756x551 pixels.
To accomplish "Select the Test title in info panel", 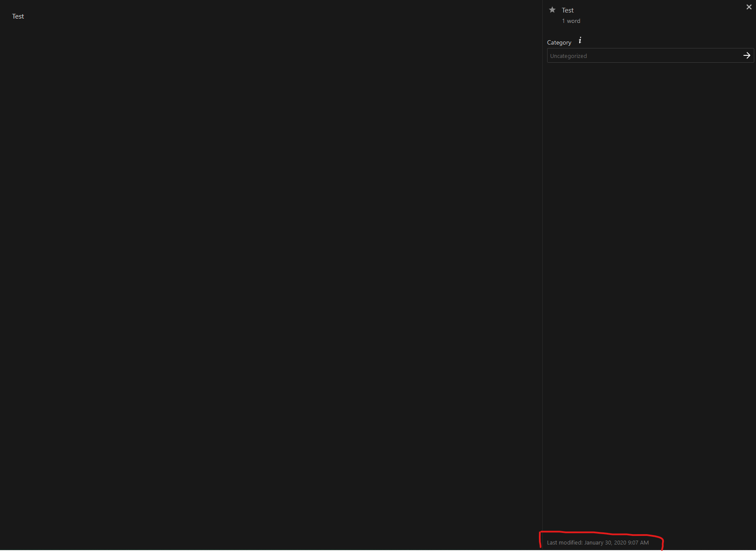I will 567,10.
